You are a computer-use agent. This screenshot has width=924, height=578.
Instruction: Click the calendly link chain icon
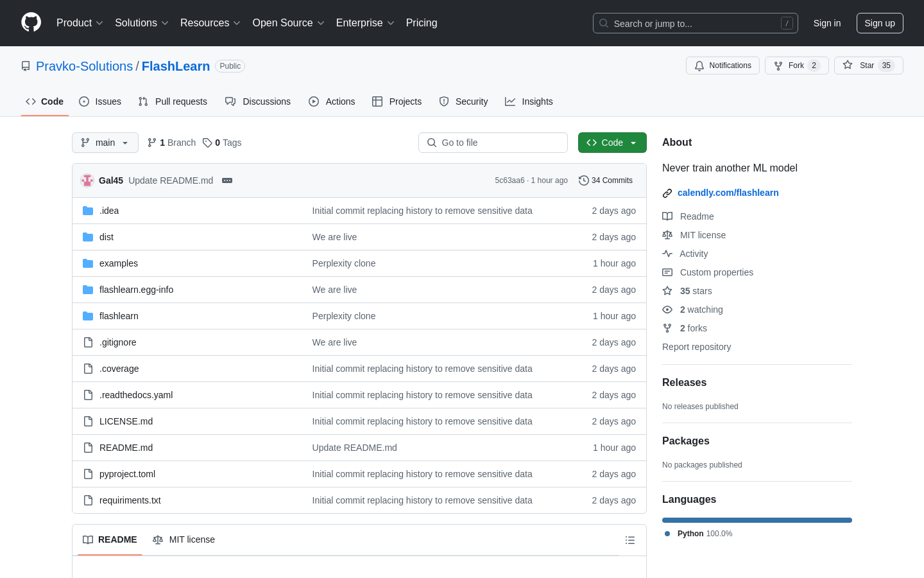[x=667, y=193]
